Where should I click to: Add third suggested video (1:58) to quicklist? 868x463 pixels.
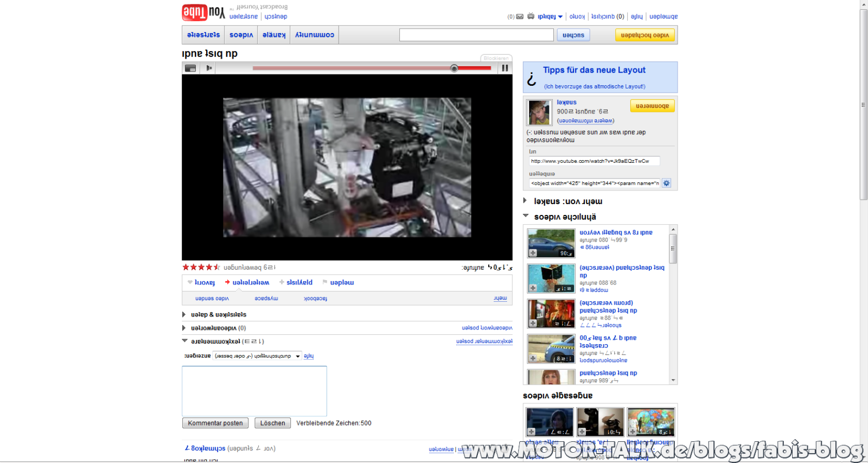point(633,432)
